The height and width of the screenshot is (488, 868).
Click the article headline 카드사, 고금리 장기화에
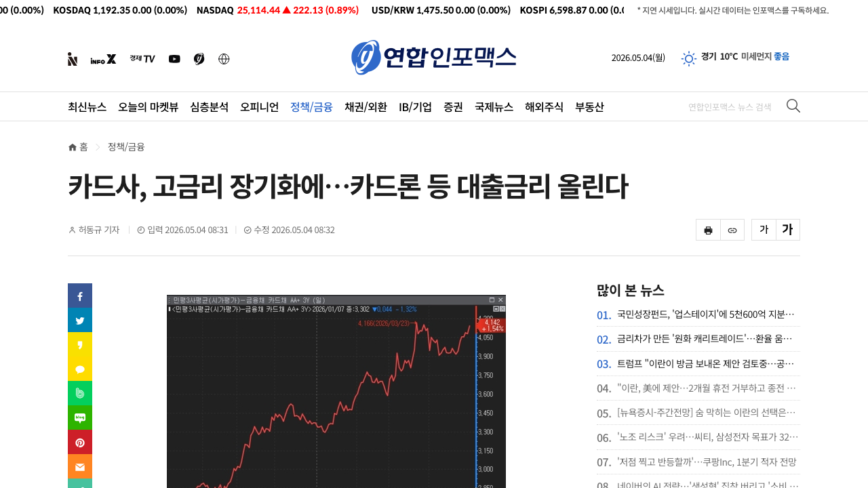pyautogui.click(x=348, y=187)
